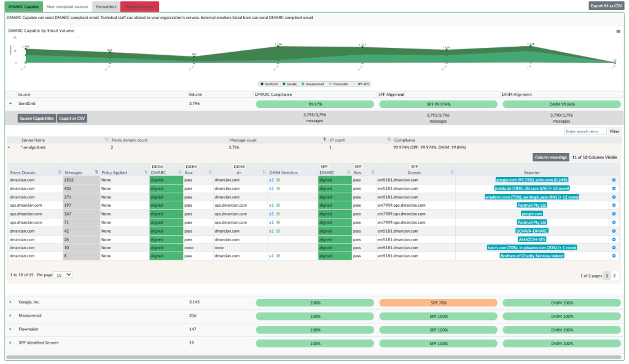
Task: Click the sort icon for IP count column
Action: 389,140
